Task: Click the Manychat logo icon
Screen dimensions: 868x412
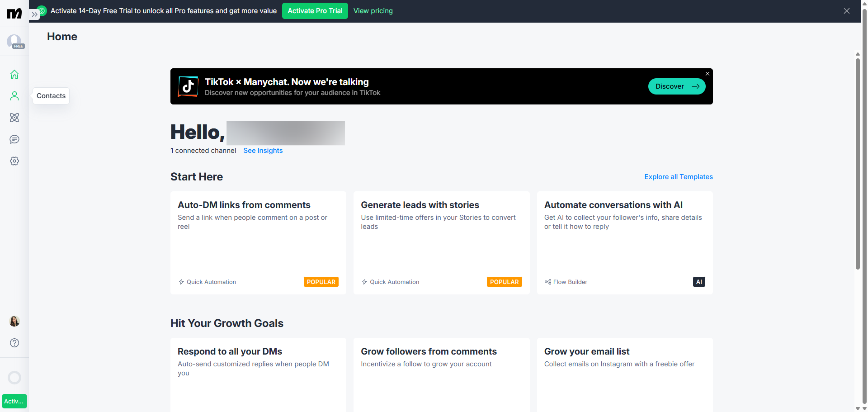Action: pyautogui.click(x=14, y=14)
